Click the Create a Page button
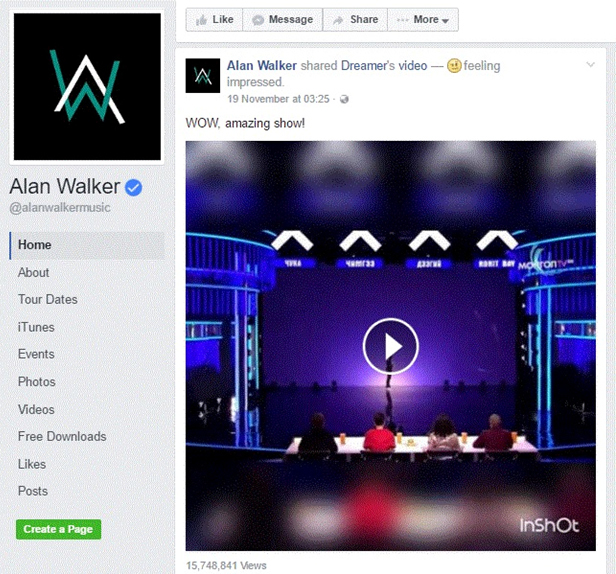This screenshot has height=574, width=616. (59, 529)
